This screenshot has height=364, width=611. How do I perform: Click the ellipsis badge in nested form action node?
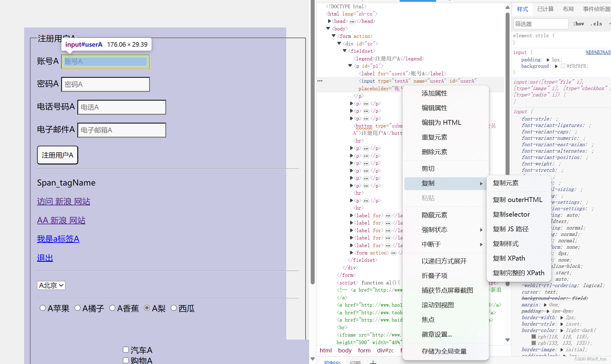coord(393,253)
